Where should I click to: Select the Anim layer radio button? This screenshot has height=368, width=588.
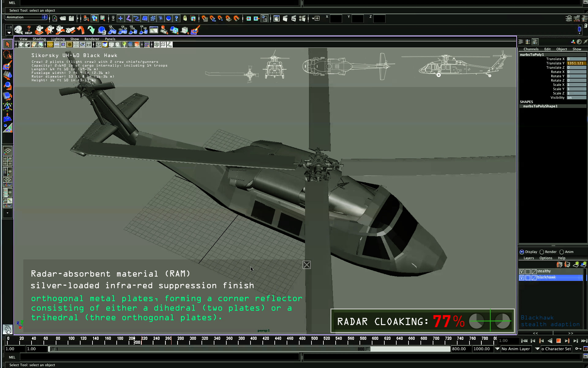[x=562, y=252]
